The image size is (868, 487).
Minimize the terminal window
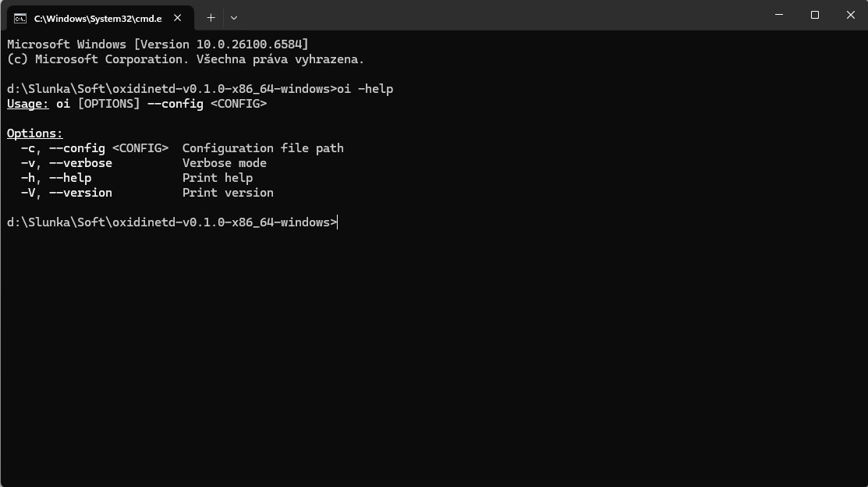click(x=779, y=15)
